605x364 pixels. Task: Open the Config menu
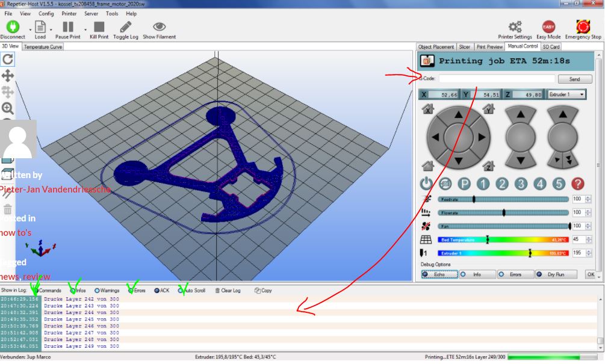[x=46, y=13]
